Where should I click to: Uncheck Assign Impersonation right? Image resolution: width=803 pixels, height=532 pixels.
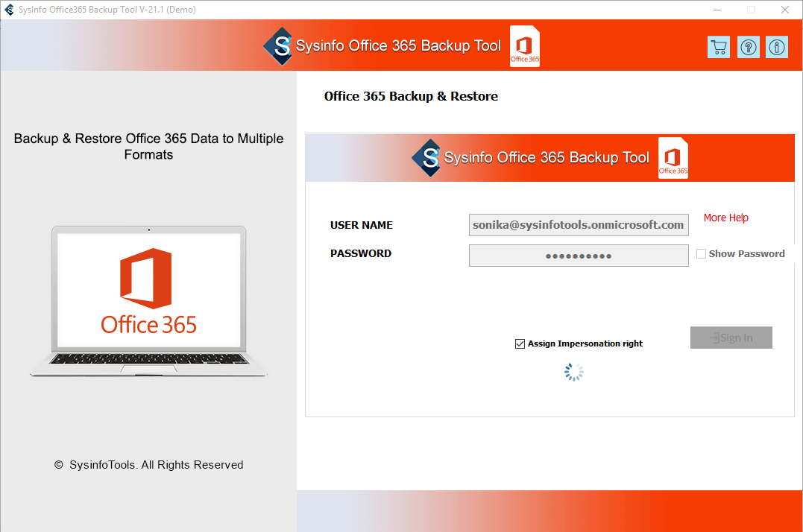click(x=520, y=343)
